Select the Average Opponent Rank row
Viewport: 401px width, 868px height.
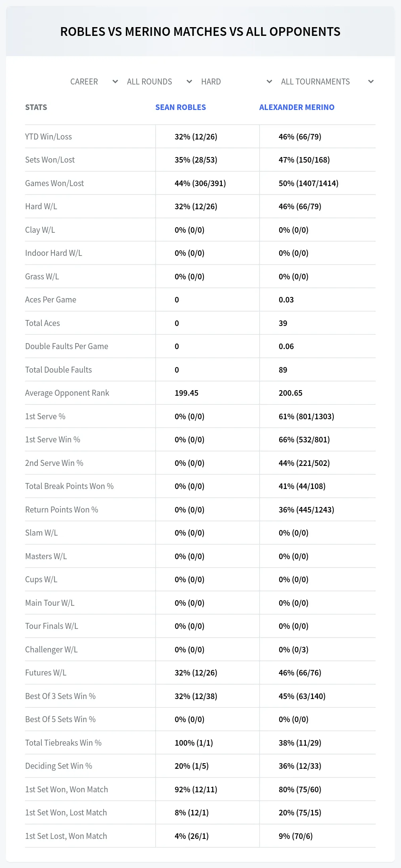[200, 393]
